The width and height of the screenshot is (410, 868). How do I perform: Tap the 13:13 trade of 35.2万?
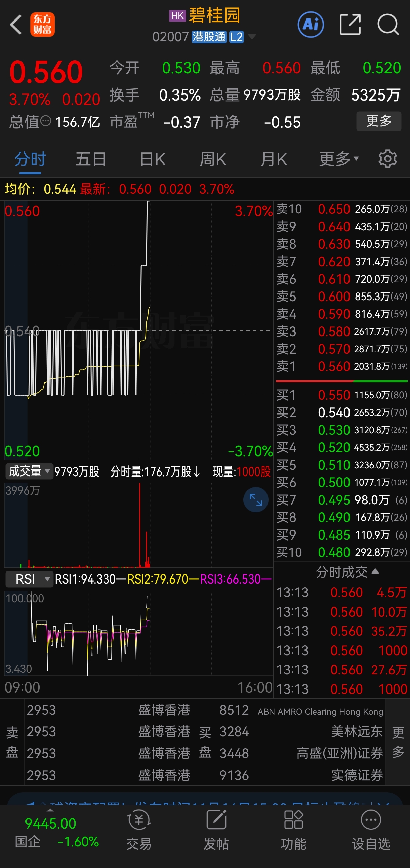click(341, 631)
